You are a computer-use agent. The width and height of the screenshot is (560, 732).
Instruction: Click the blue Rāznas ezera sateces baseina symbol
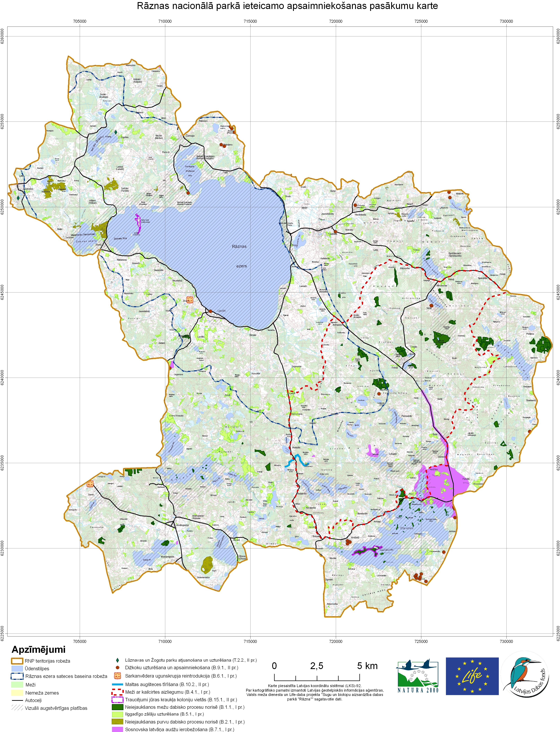pyautogui.click(x=17, y=676)
